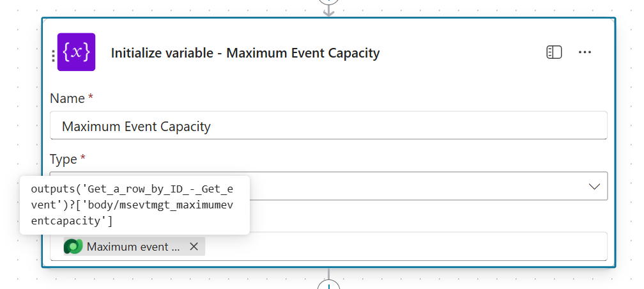The width and height of the screenshot is (644, 289).
Task: Click the Name field label
Action: [67, 98]
